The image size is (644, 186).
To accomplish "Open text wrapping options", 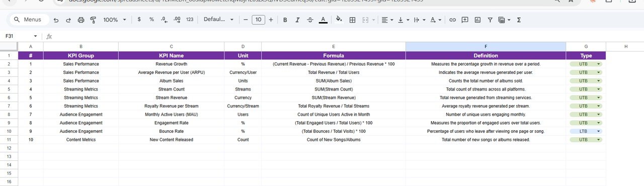I will [419, 20].
